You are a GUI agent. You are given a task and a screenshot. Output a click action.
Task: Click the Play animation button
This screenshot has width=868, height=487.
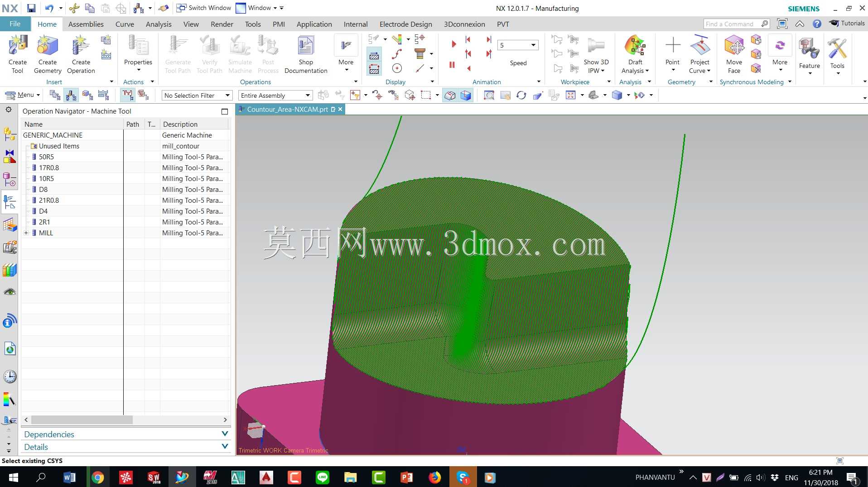(x=453, y=44)
